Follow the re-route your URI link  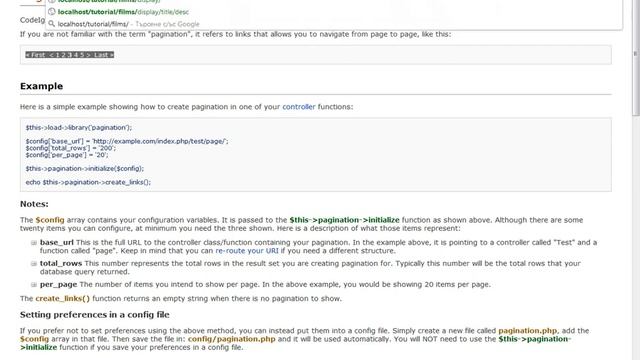pyautogui.click(x=247, y=251)
